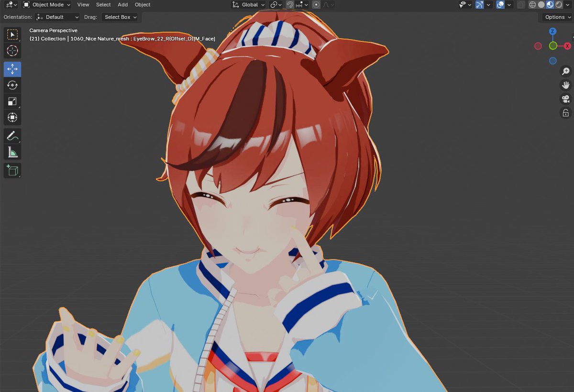Viewport: 574px width, 392px height.
Task: Switch to solid viewport shading
Action: coord(541,5)
